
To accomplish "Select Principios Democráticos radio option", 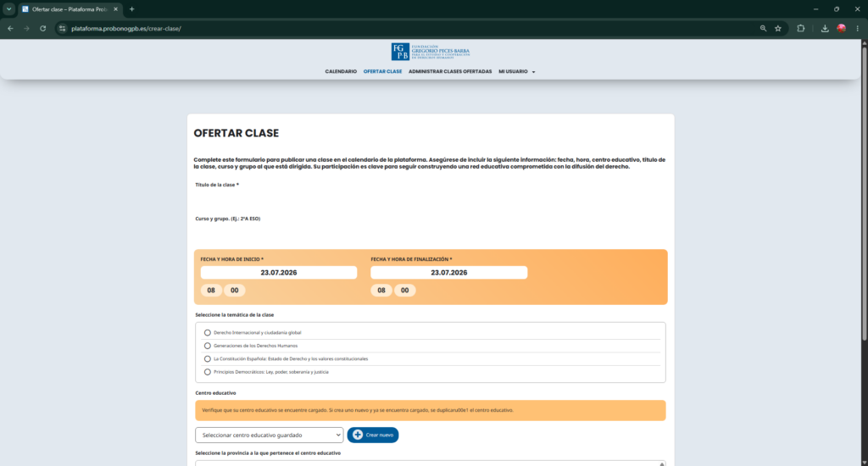I will (x=208, y=372).
